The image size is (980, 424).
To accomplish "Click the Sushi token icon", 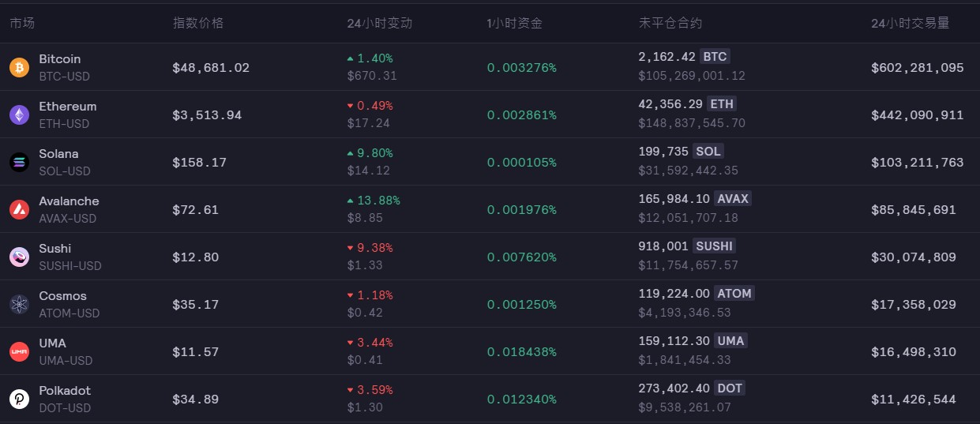I will [19, 257].
